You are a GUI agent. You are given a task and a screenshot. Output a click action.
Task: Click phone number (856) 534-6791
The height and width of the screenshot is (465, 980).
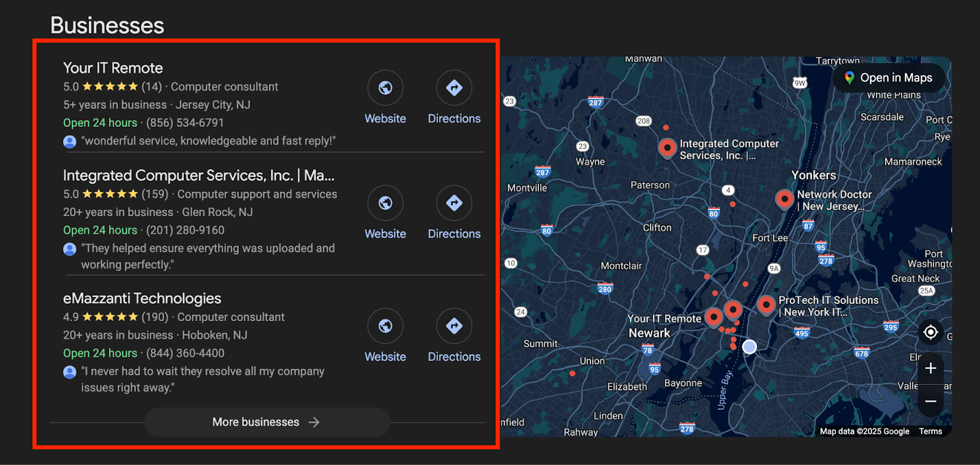point(185,123)
